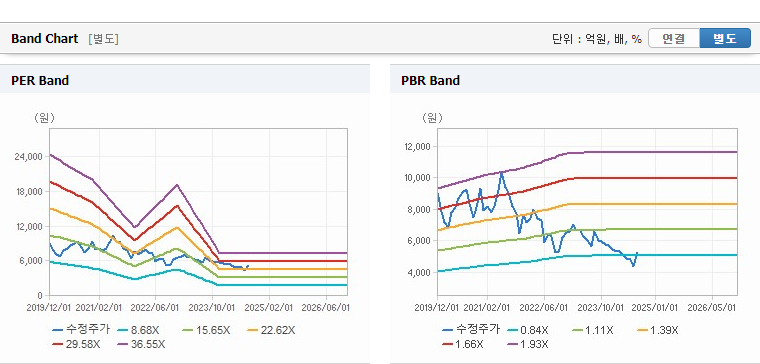Click 2025/02/01 on PER Band x-axis
This screenshot has height=364, width=760.
(269, 308)
